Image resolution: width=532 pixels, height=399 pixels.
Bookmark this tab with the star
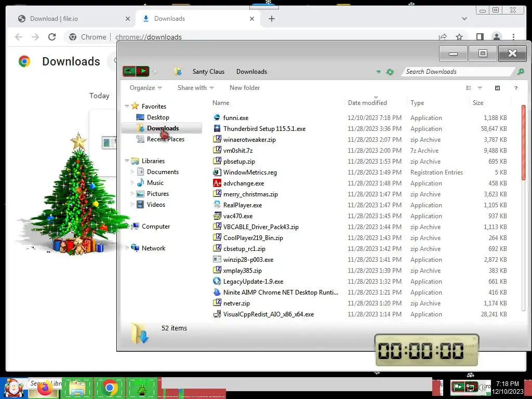coord(459,37)
